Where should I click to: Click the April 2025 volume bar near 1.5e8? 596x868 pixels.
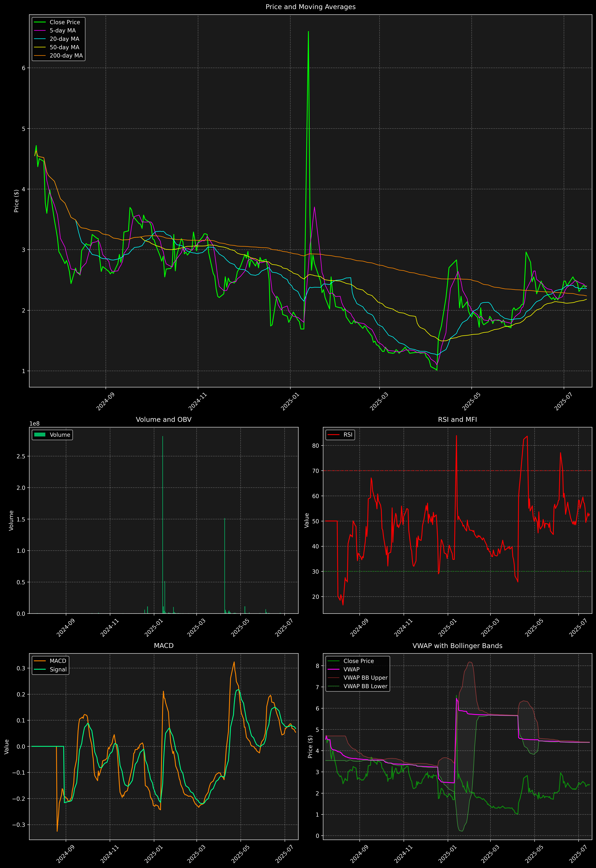[x=224, y=566]
